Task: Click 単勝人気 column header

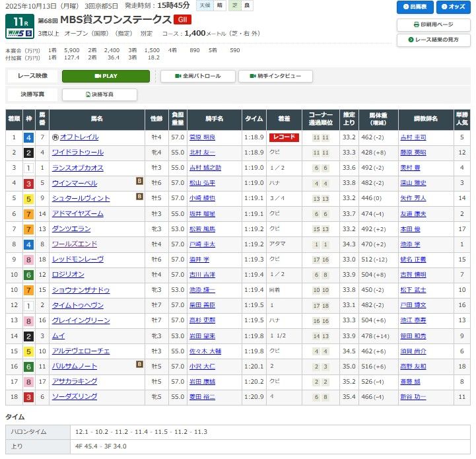Action: pos(461,119)
